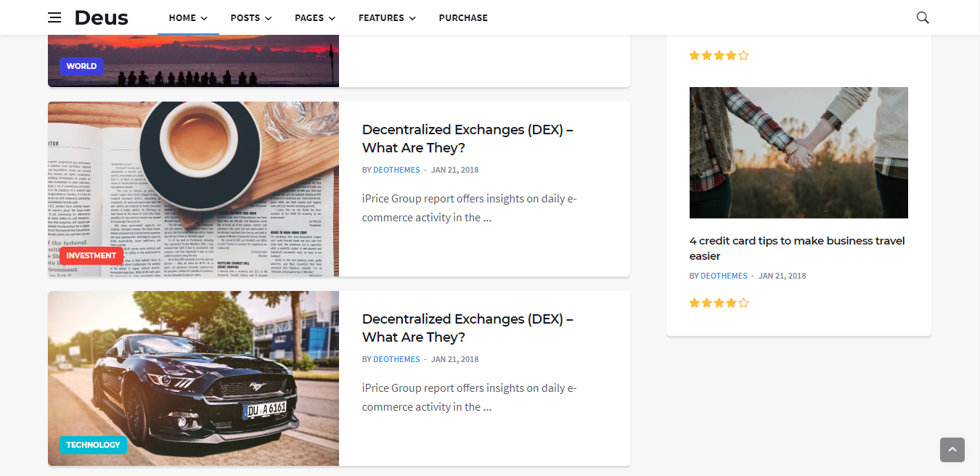Open the hamburger menu icon

click(54, 17)
